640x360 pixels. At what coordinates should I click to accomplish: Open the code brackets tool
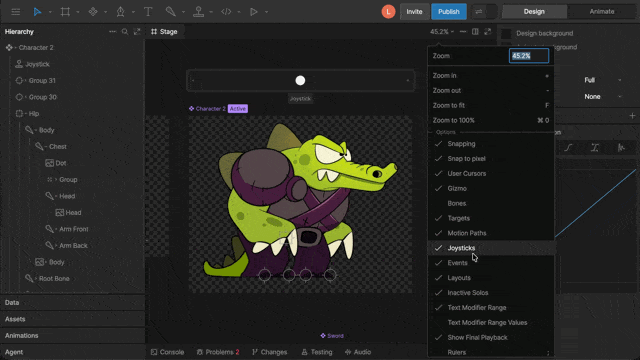tap(226, 12)
